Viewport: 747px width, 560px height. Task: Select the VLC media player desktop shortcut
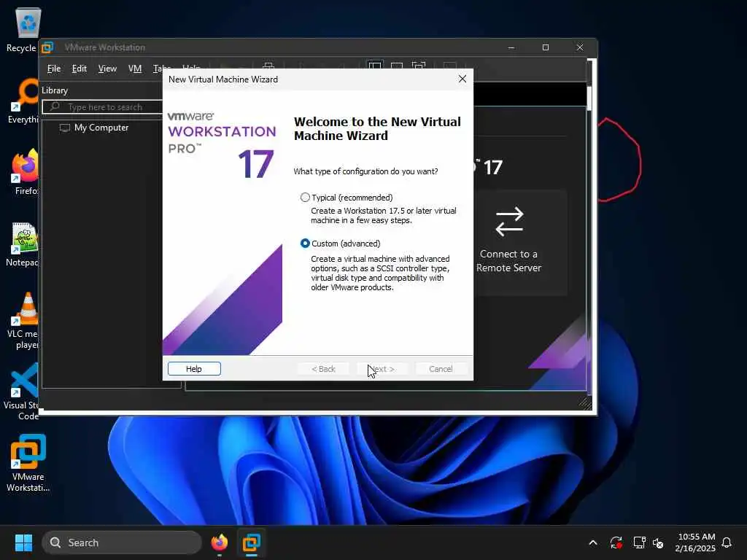[23, 321]
